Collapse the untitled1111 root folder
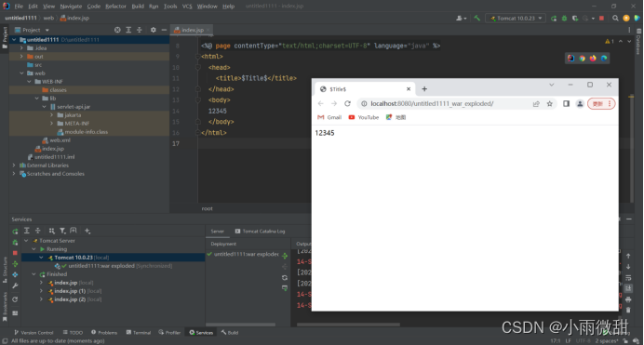 [14, 40]
